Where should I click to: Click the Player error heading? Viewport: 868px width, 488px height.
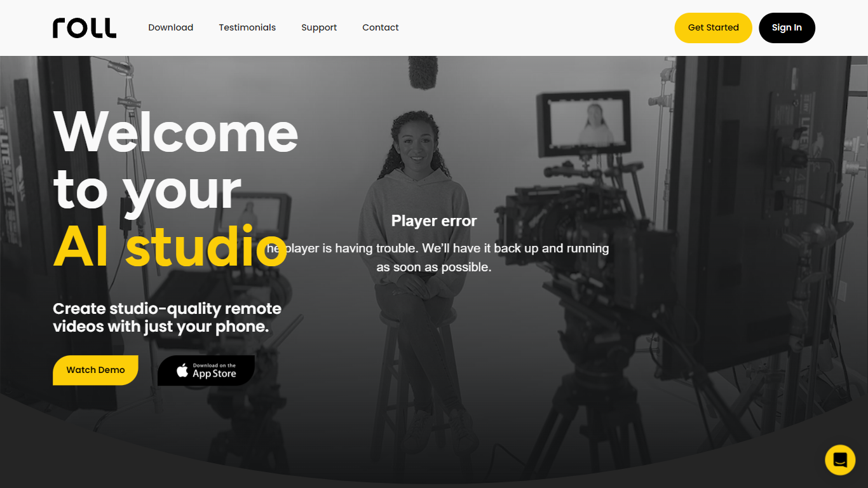[x=434, y=220]
